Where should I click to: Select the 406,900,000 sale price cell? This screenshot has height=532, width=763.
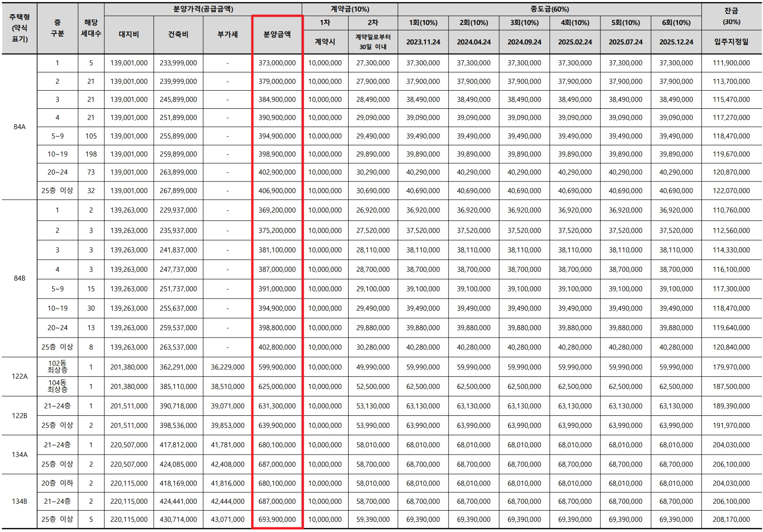277,190
